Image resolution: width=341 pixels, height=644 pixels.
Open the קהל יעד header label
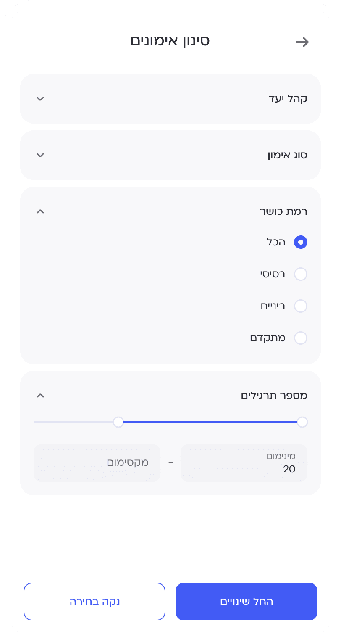click(288, 99)
